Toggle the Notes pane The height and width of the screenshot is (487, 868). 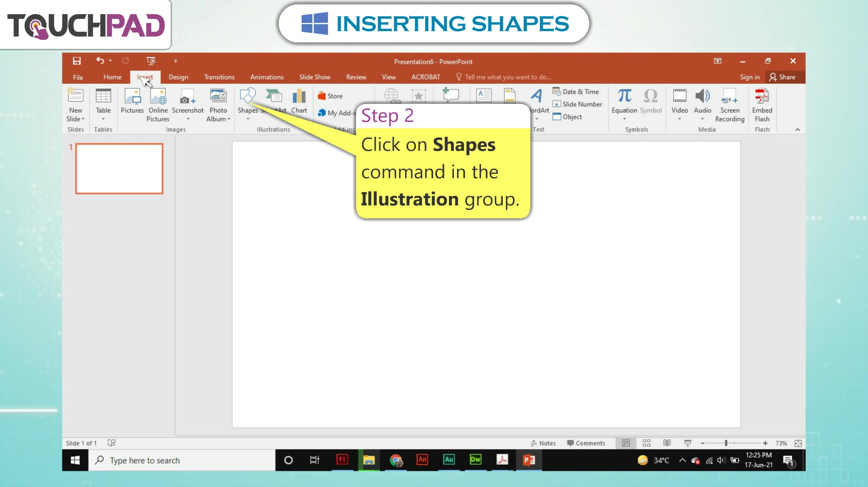[x=543, y=443]
